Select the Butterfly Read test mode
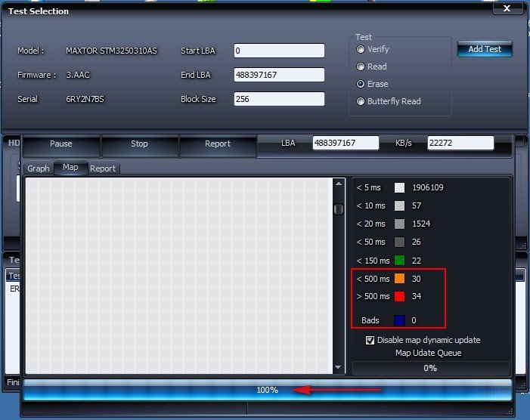 [x=361, y=101]
